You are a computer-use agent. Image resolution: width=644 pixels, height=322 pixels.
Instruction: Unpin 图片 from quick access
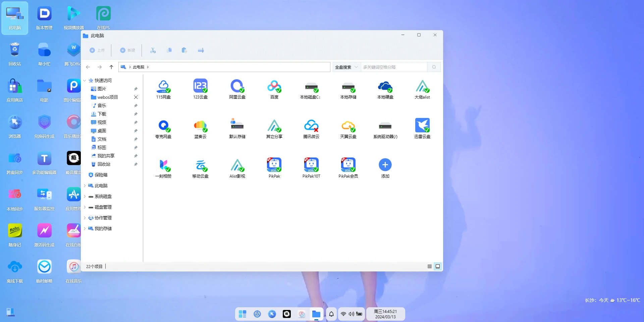pyautogui.click(x=136, y=89)
